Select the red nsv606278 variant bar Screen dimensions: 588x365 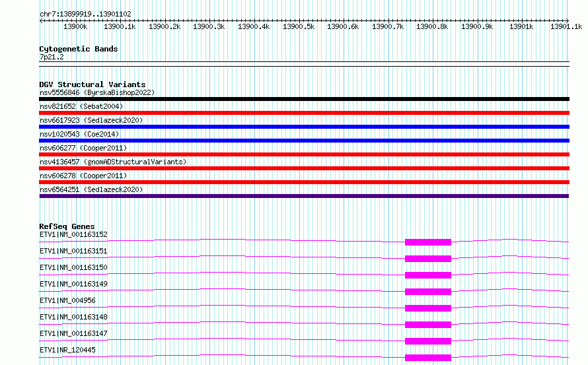coord(304,182)
